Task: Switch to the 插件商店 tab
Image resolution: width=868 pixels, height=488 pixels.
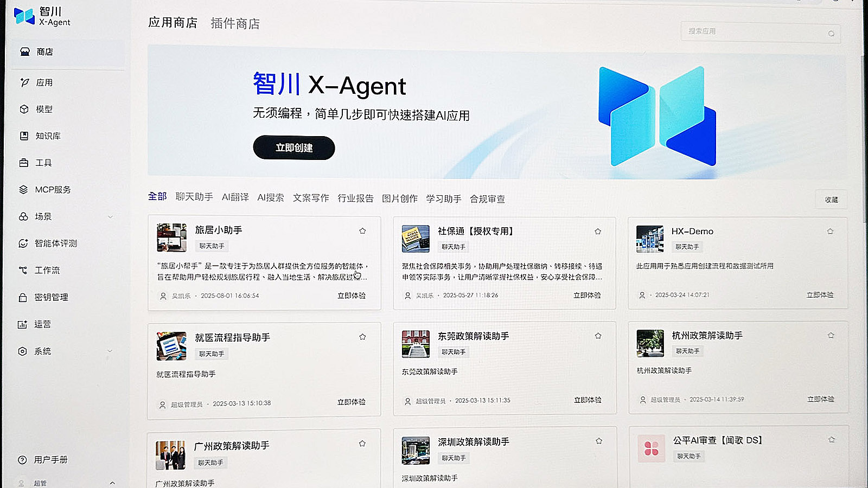Action: point(235,23)
